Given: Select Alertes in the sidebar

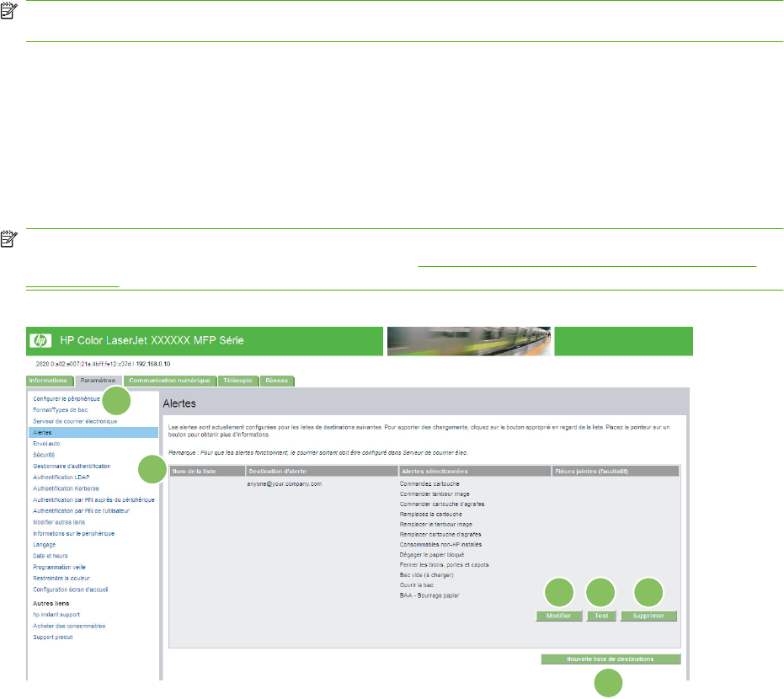Looking at the screenshot, I should 93,433.
